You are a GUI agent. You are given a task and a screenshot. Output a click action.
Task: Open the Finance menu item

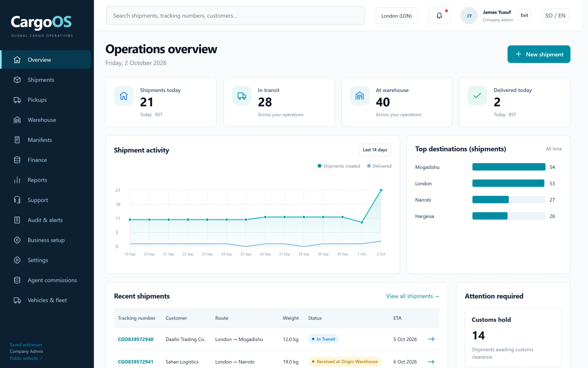point(46,160)
